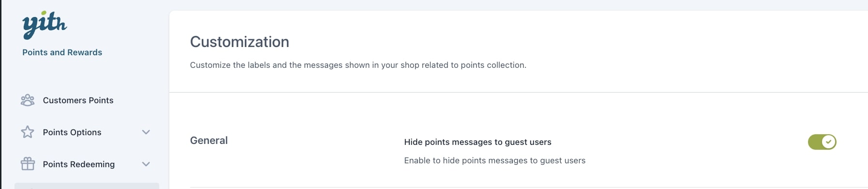Open the Customers Points menu item
Image resolution: width=868 pixels, height=189 pixels.
point(78,100)
